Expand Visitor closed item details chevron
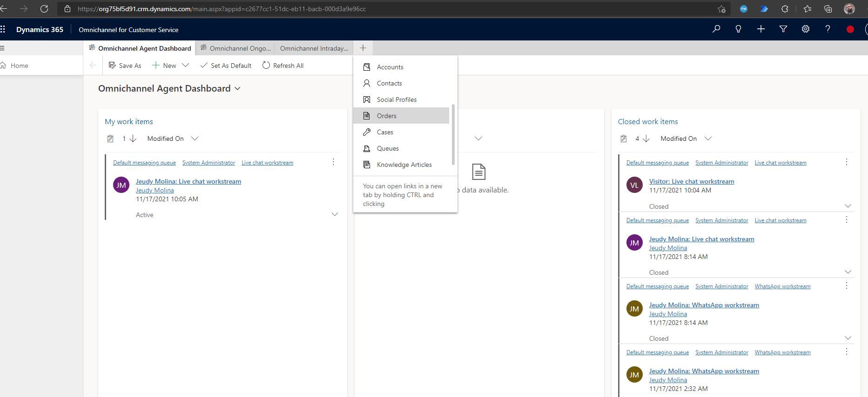Screen dimensions: 868x397 848,206
